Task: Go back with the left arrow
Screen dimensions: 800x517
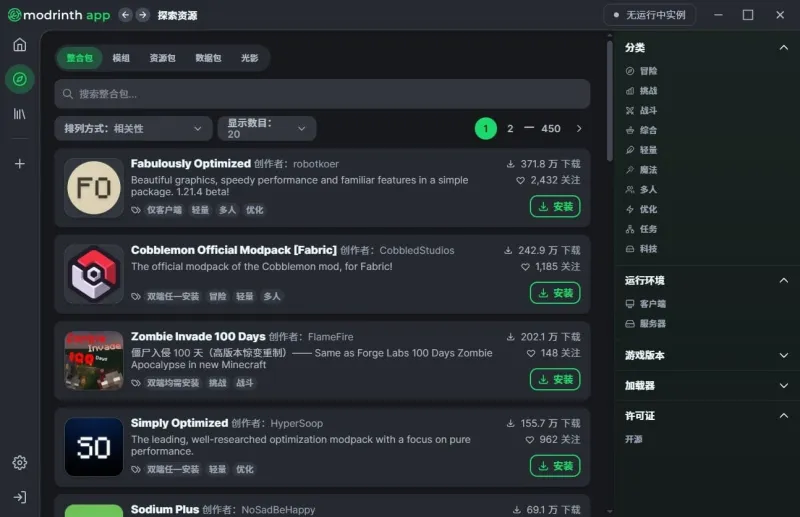Action: pos(126,15)
